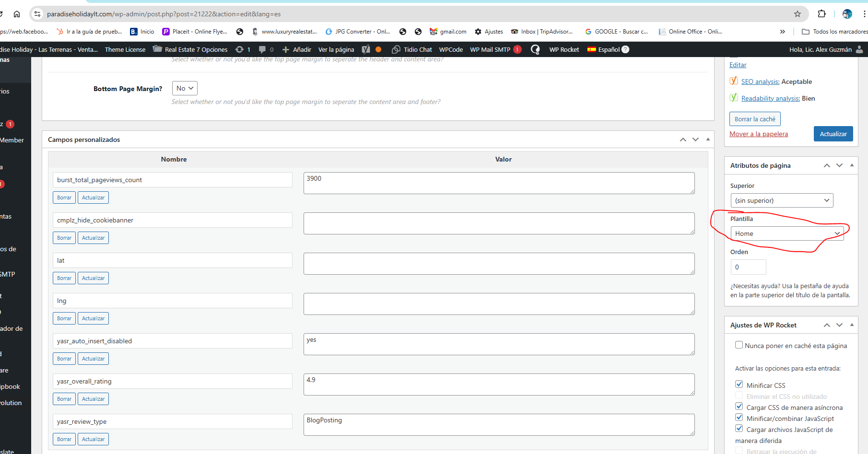This screenshot has width=868, height=454.
Task: Click the updates icon showing 1
Action: coord(243,49)
